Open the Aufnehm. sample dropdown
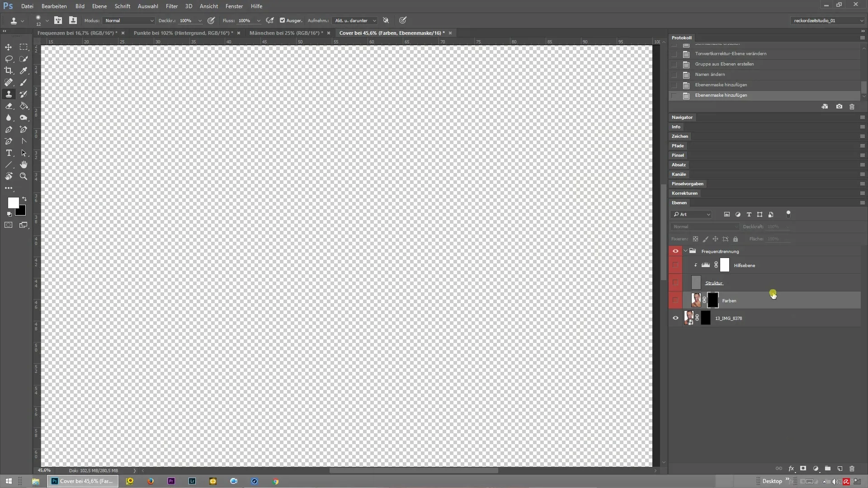The width and height of the screenshot is (868, 488). click(355, 20)
